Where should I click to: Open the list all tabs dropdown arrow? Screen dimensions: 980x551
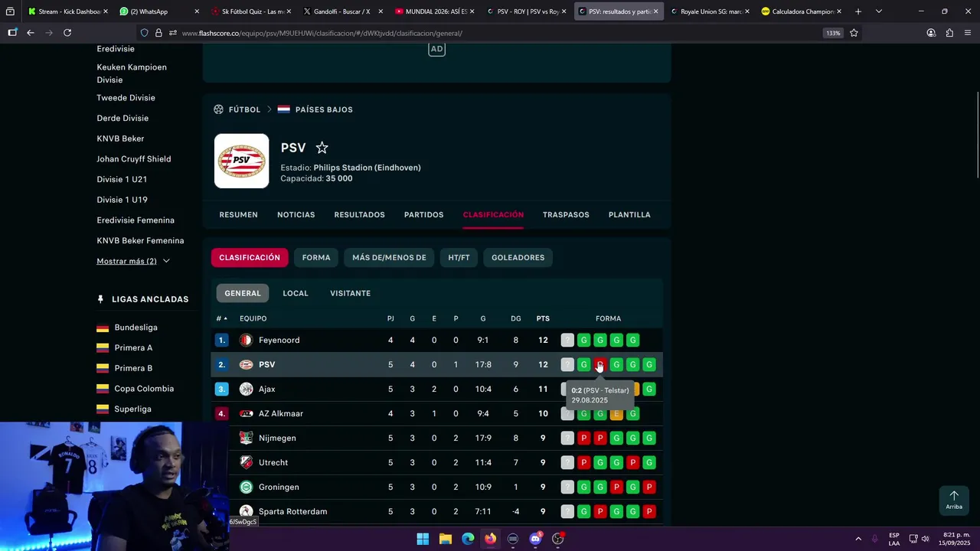878,11
